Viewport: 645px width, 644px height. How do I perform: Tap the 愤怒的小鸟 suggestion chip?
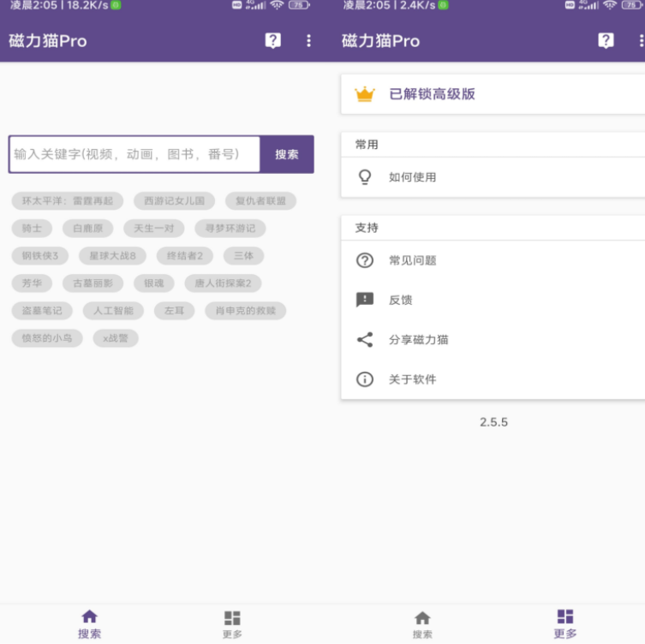[47, 338]
